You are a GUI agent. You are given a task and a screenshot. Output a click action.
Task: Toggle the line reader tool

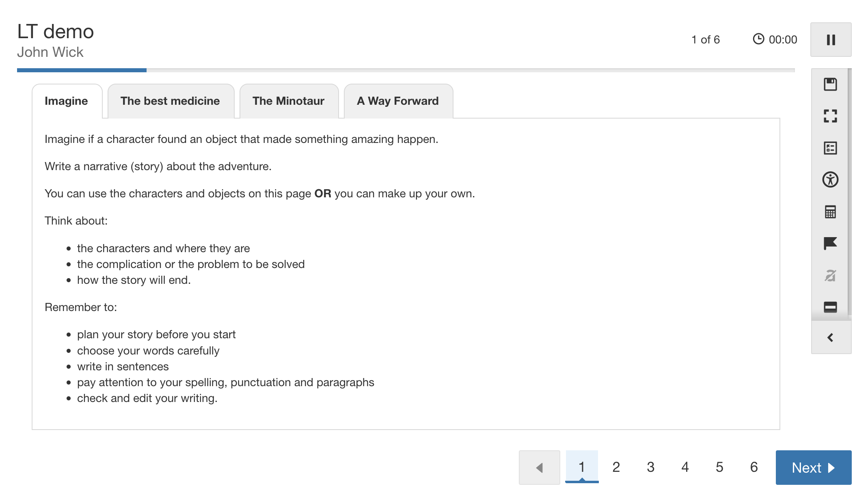830,307
